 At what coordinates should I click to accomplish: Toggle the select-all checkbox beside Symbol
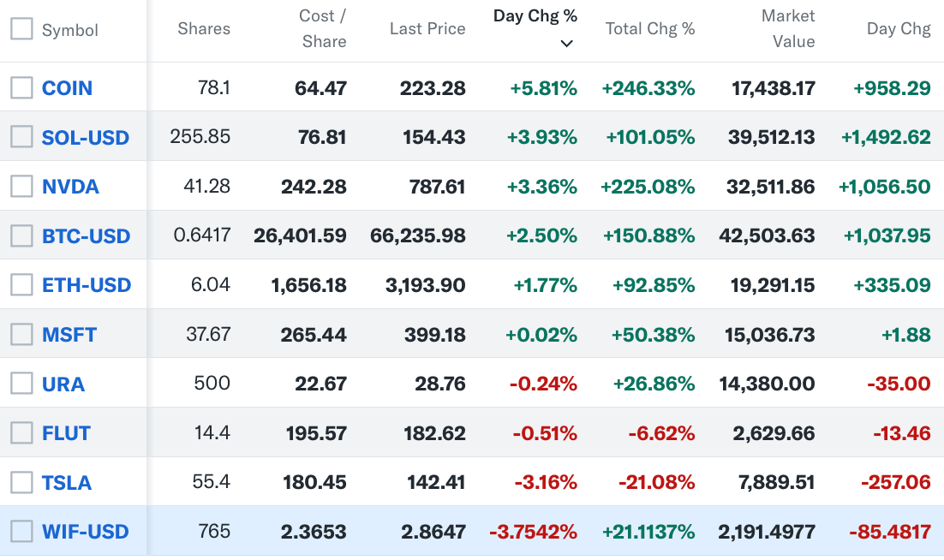[21, 29]
